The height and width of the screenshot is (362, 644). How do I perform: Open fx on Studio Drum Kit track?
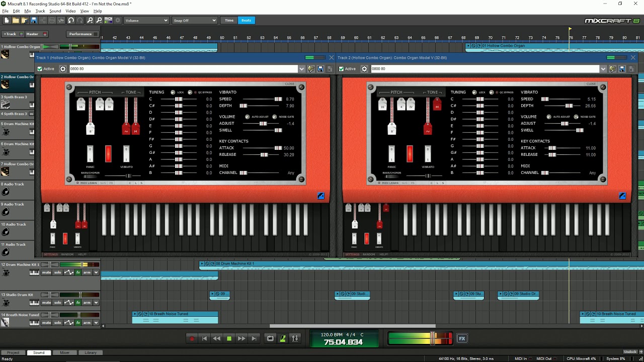(x=78, y=303)
